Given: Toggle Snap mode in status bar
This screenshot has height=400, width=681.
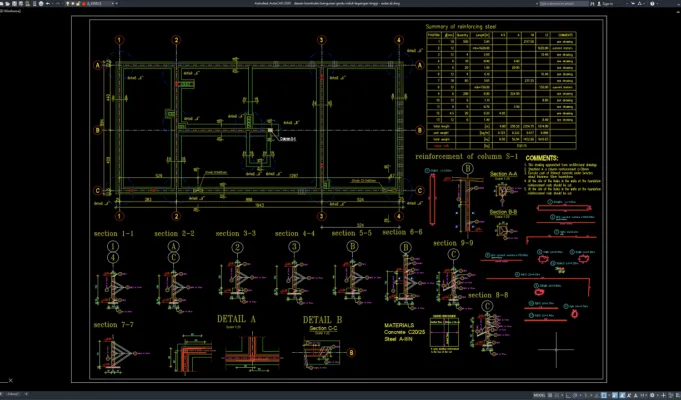Looking at the screenshot, I should coord(556,395).
